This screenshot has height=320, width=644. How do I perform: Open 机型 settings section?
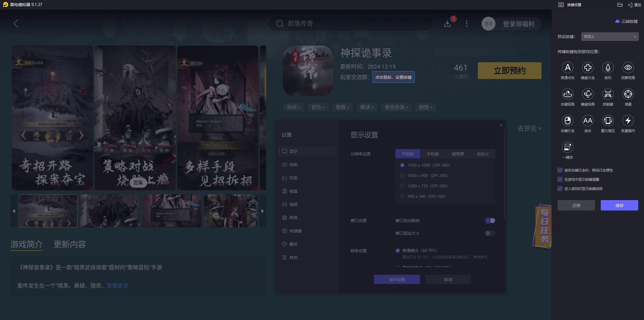pyautogui.click(x=307, y=178)
